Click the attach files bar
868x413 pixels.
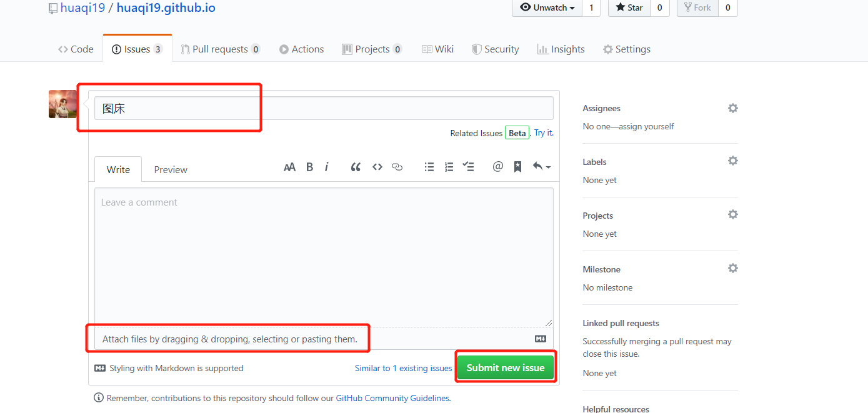click(x=324, y=339)
